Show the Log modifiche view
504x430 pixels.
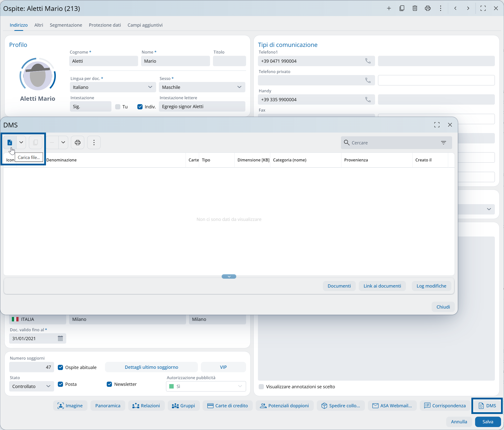[x=431, y=286]
